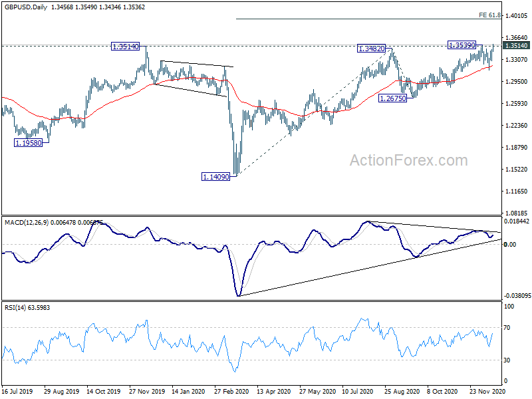Click the 1.15220 price axis value
This screenshot has width=532, height=399.
pos(517,169)
